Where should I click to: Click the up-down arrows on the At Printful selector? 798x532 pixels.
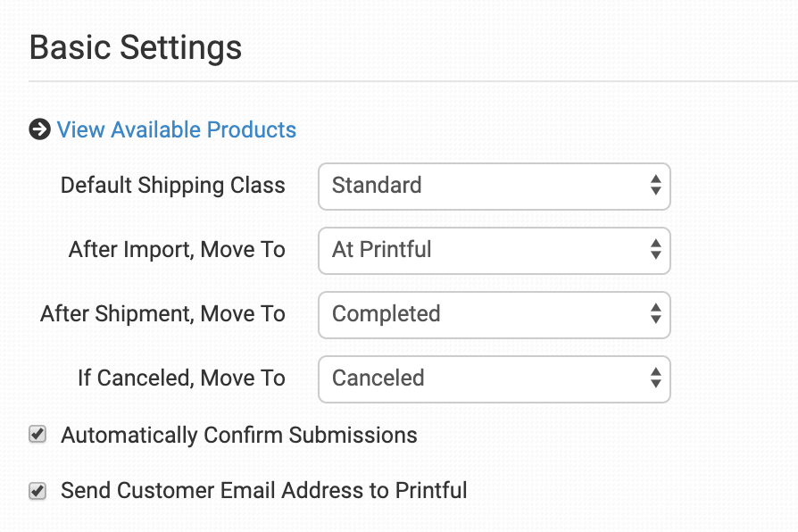coord(656,250)
